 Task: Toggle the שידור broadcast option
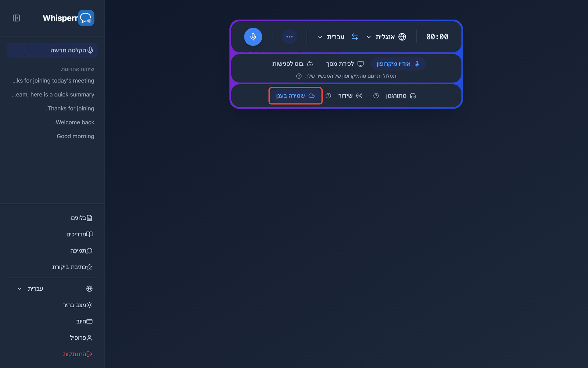click(x=350, y=96)
